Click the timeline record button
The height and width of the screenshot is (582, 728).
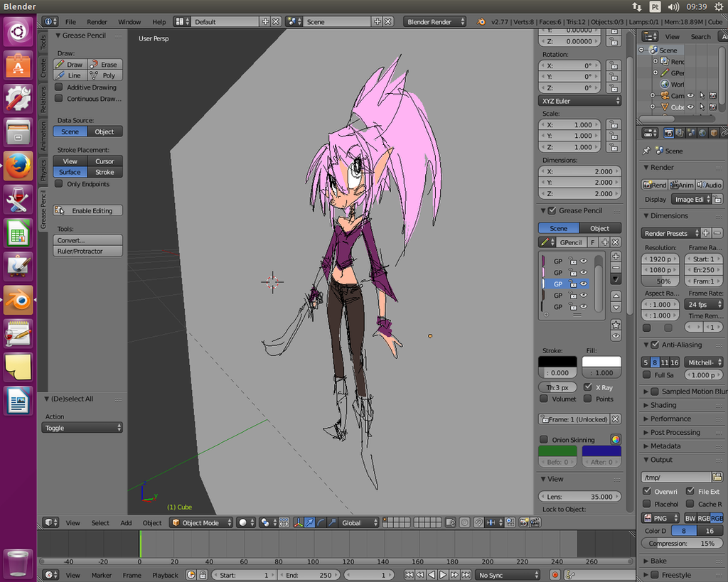tap(555, 575)
